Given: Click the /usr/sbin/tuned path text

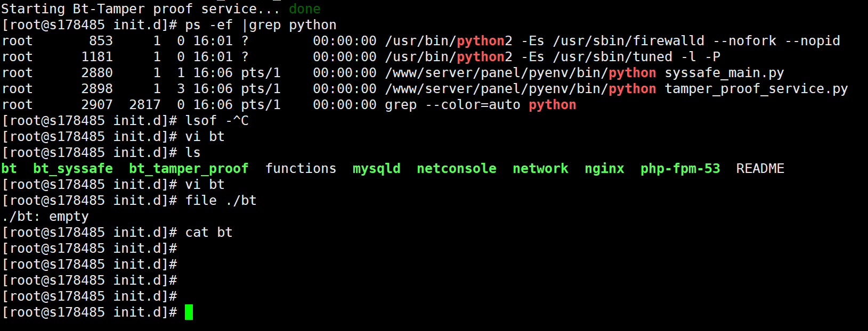Looking at the screenshot, I should pyautogui.click(x=612, y=57).
